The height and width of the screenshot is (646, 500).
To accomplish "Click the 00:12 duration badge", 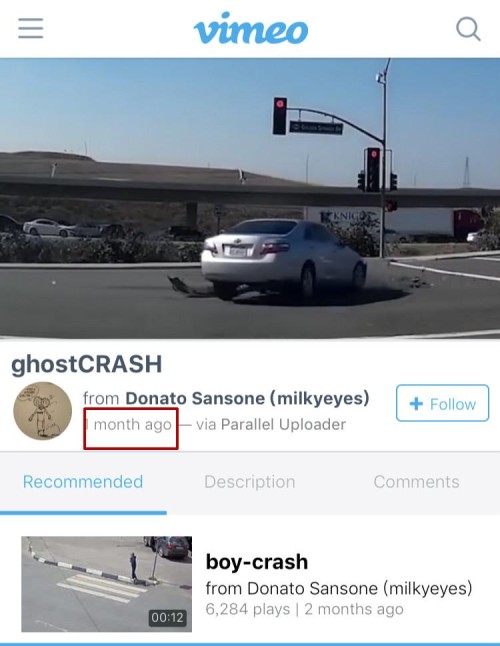I will pos(167,617).
